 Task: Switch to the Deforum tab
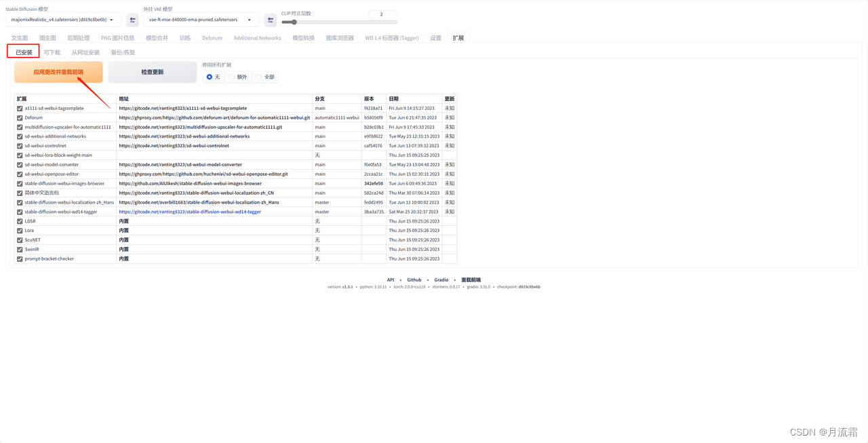click(212, 38)
